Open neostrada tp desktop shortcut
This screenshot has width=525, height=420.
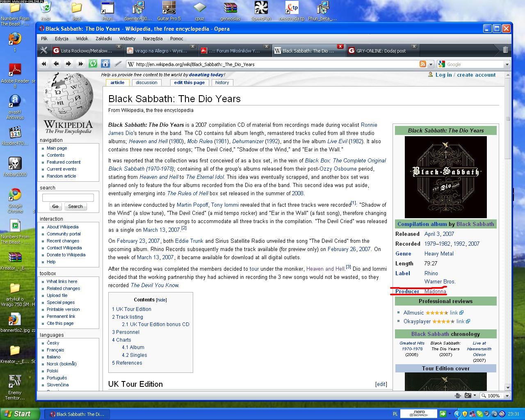292,11
